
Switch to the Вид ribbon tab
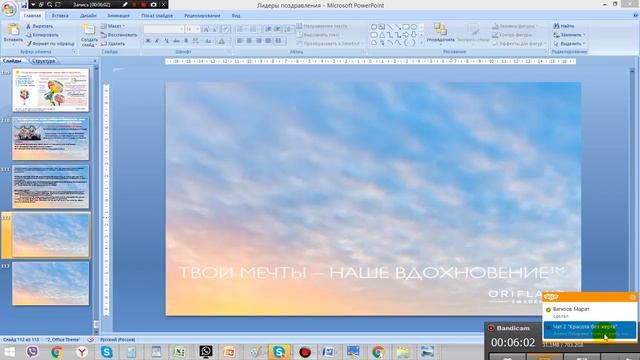click(236, 16)
